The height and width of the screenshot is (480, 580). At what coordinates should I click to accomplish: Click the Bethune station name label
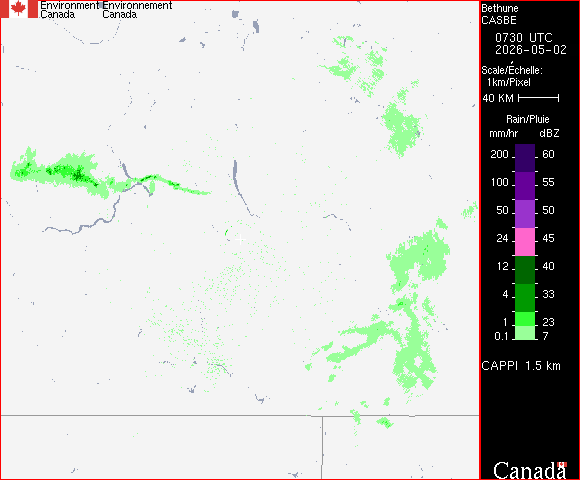click(499, 8)
